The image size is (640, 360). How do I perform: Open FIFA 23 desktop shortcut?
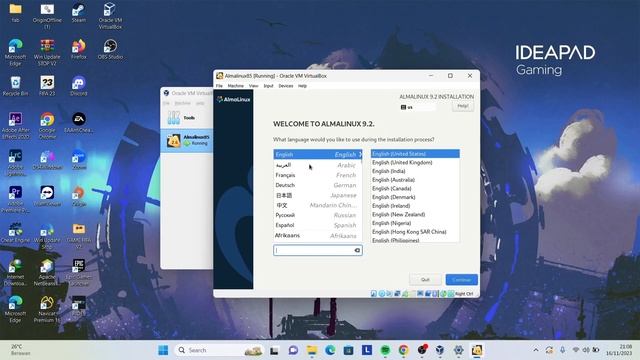point(47,86)
